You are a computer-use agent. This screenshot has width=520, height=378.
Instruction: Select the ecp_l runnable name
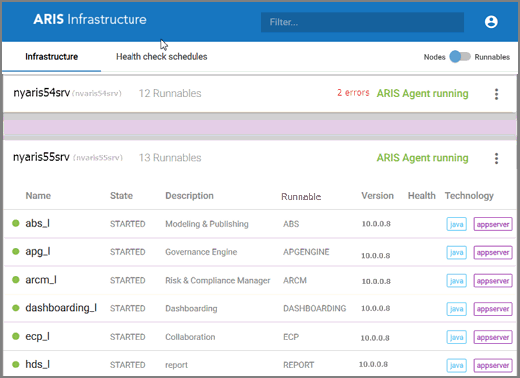38,337
